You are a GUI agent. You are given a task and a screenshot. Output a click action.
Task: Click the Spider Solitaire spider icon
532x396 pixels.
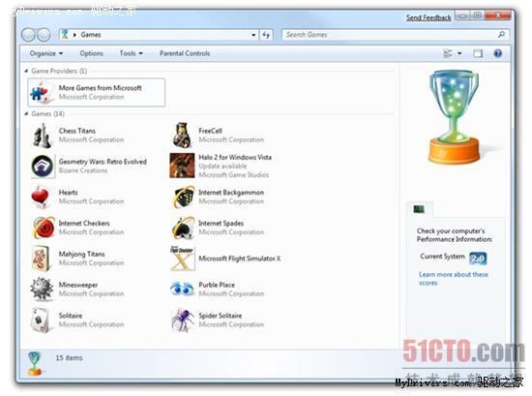pos(183,320)
